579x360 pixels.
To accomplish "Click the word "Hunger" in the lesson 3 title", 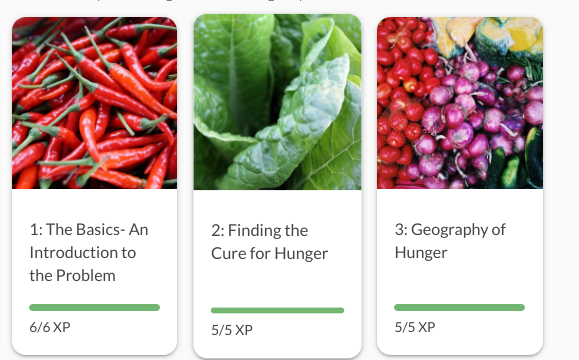I will [421, 253].
